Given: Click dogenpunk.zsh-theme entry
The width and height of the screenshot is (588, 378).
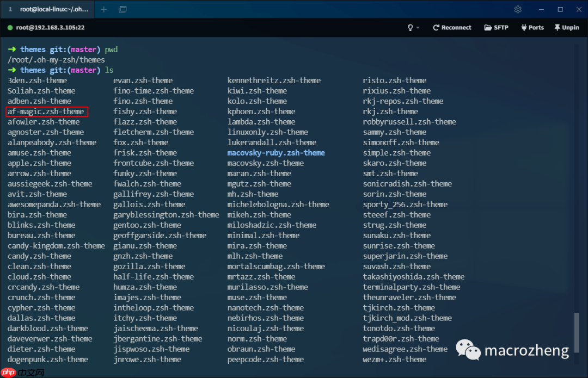Looking at the screenshot, I should point(47,360).
